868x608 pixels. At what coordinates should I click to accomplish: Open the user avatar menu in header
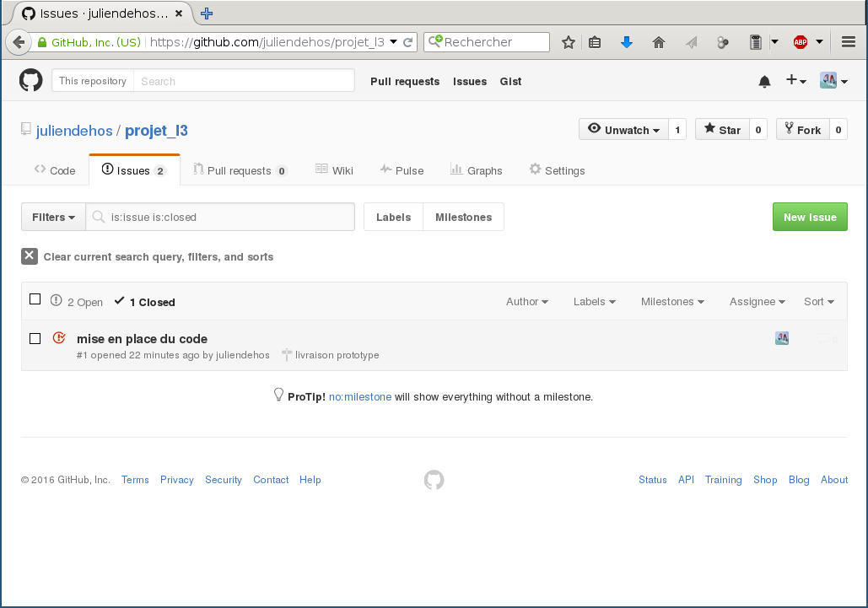833,81
